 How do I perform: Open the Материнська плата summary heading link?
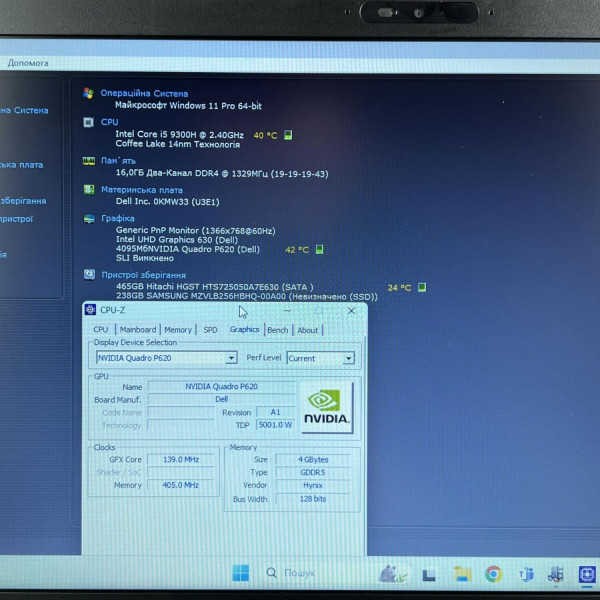pyautogui.click(x=142, y=190)
